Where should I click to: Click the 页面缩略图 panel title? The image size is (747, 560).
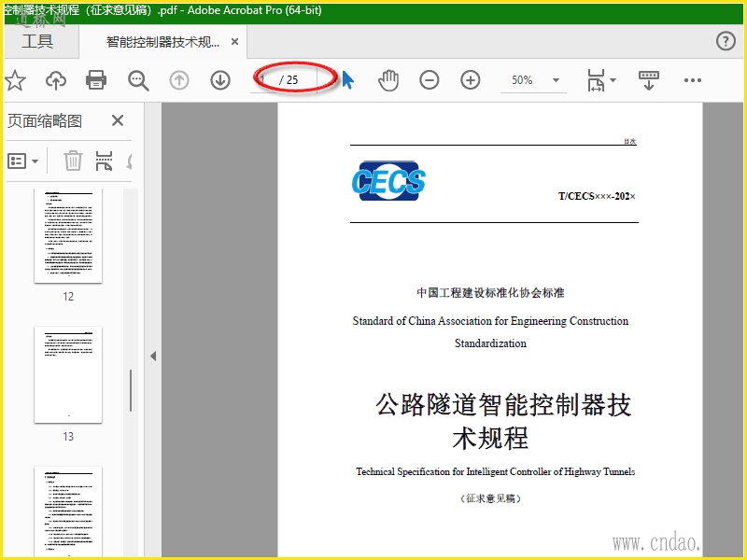point(45,120)
